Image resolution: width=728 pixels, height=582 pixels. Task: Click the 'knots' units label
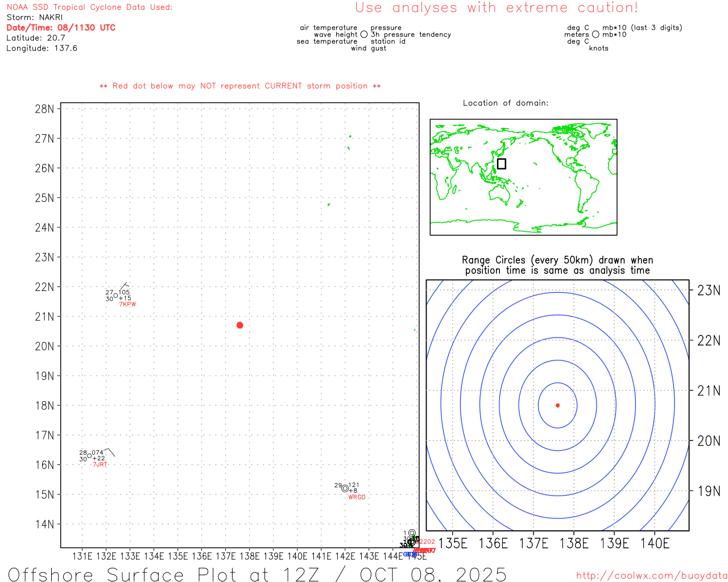pos(598,48)
